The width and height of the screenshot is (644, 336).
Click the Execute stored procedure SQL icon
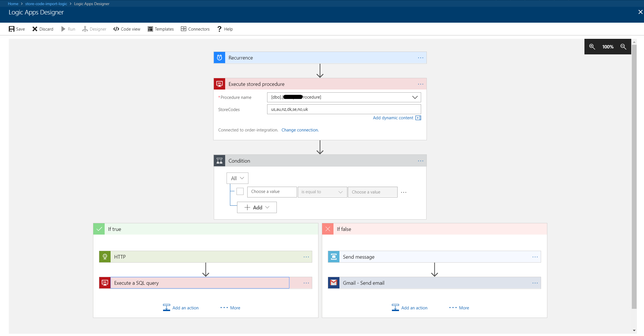click(219, 84)
